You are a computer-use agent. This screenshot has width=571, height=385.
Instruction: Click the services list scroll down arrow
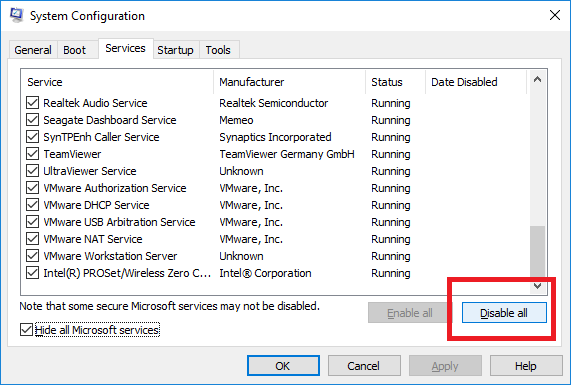(537, 286)
